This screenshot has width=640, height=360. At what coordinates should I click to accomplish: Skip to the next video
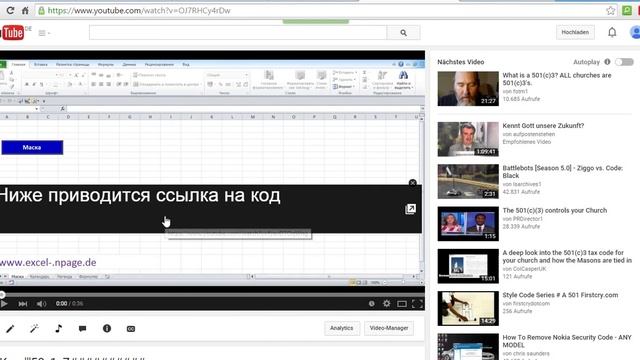[23, 304]
